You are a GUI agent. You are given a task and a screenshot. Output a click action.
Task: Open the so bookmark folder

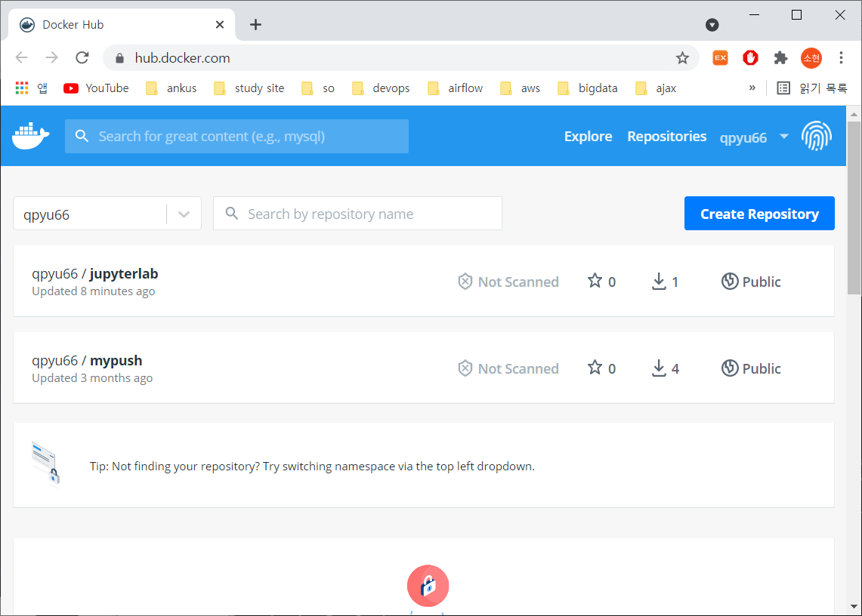pos(318,88)
